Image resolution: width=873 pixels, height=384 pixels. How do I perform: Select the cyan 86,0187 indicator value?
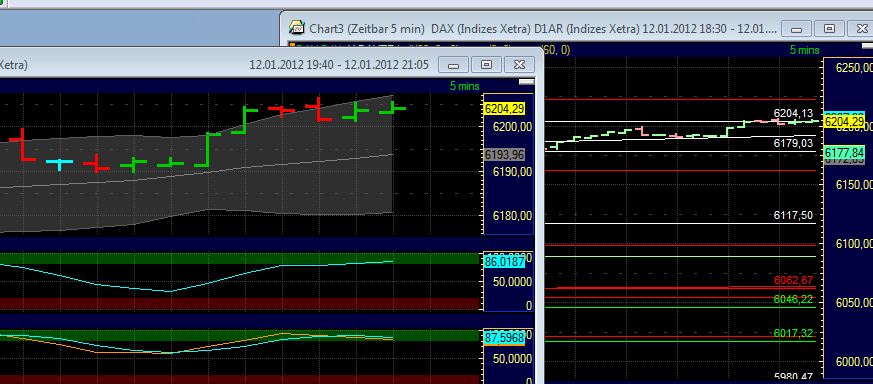tap(504, 262)
